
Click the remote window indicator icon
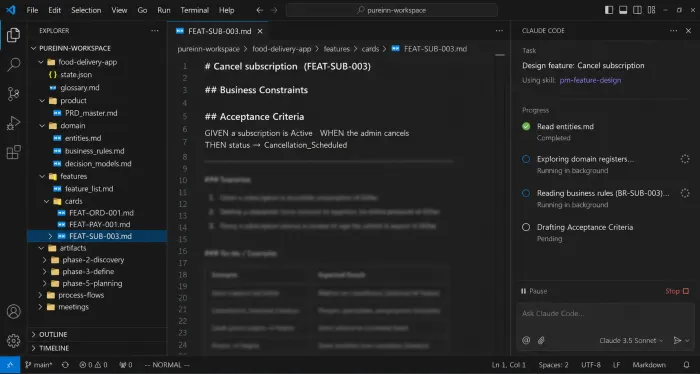(x=10, y=365)
